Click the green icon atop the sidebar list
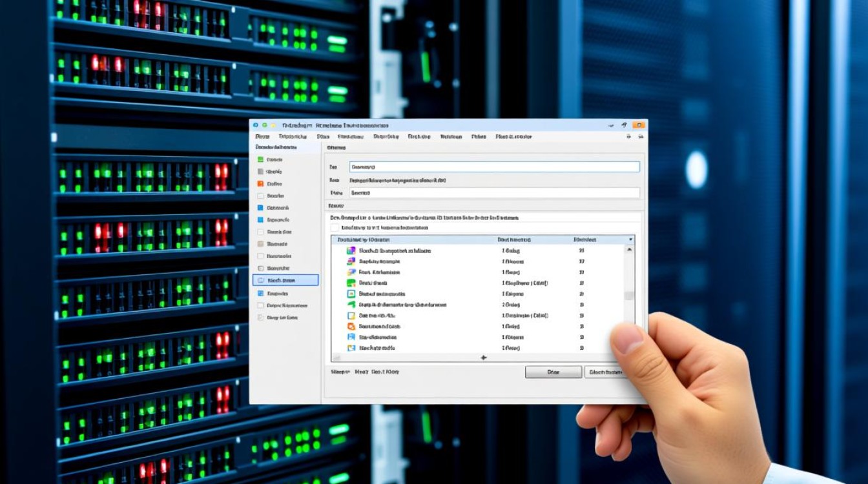Screen dimensions: 868x484 pyautogui.click(x=260, y=159)
